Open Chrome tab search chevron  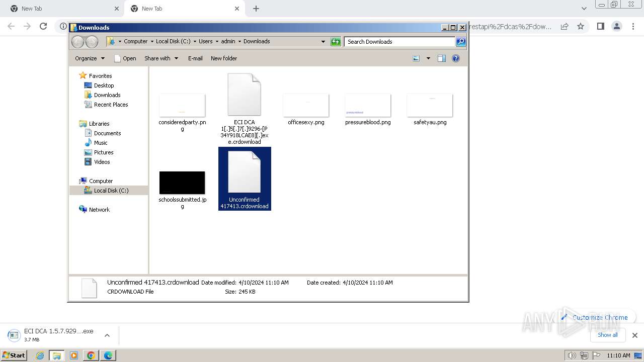point(584,9)
